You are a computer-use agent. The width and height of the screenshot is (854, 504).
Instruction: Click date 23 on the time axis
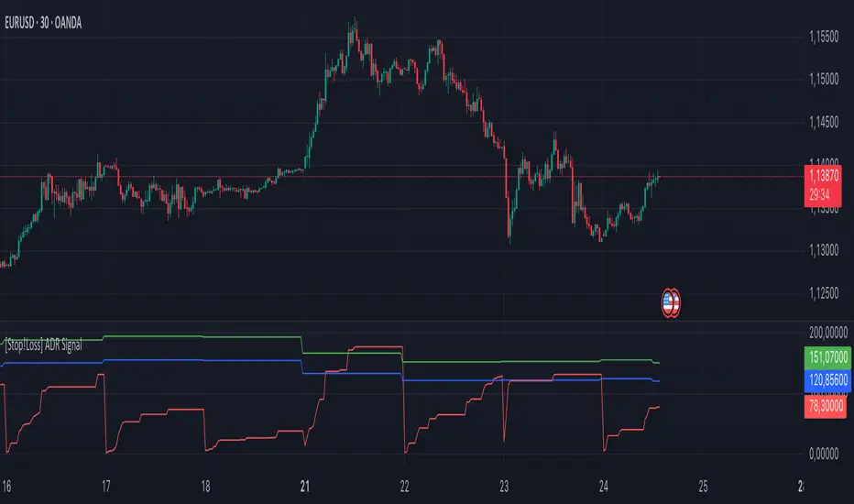pyautogui.click(x=505, y=484)
